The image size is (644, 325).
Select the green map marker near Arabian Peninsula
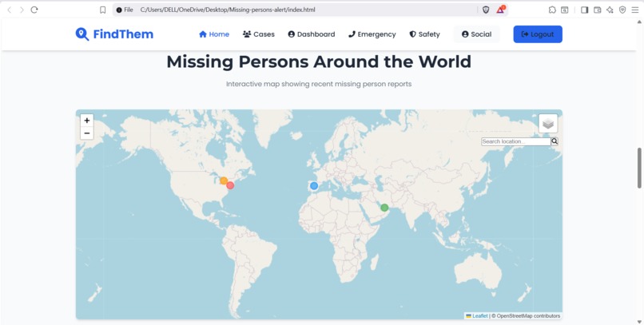point(384,208)
